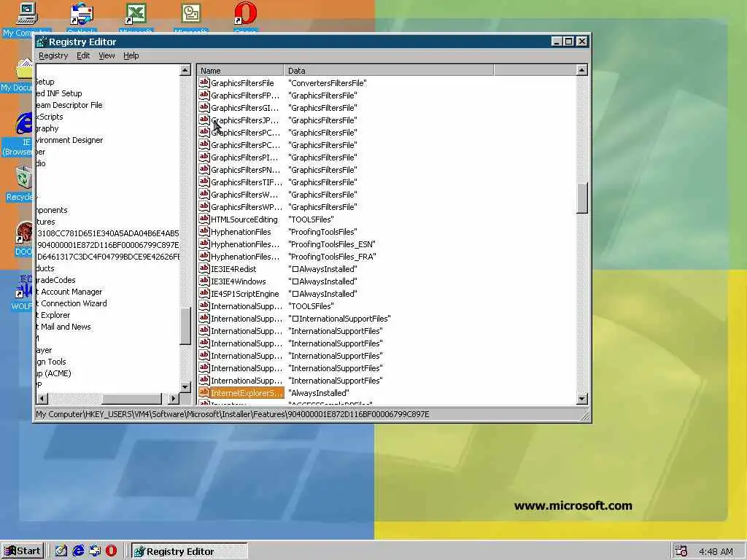The width and height of the screenshot is (747, 560).
Task: Click the Outlook Express quick launch icon
Action: 95,551
